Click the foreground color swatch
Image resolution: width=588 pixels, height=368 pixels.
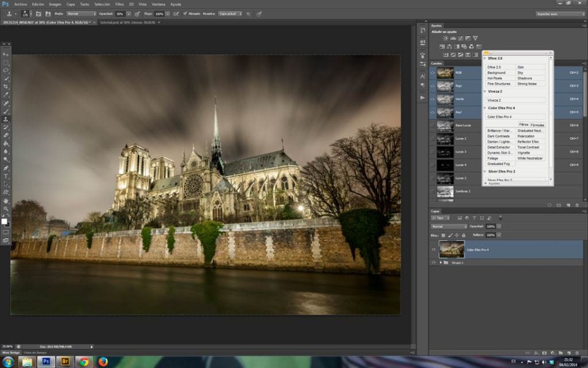point(4,221)
